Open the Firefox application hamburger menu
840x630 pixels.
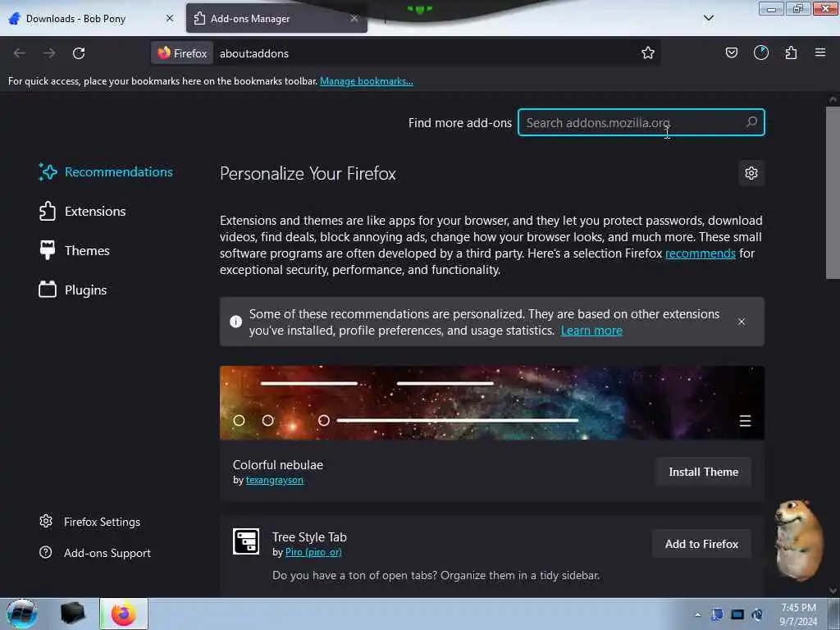tap(820, 52)
